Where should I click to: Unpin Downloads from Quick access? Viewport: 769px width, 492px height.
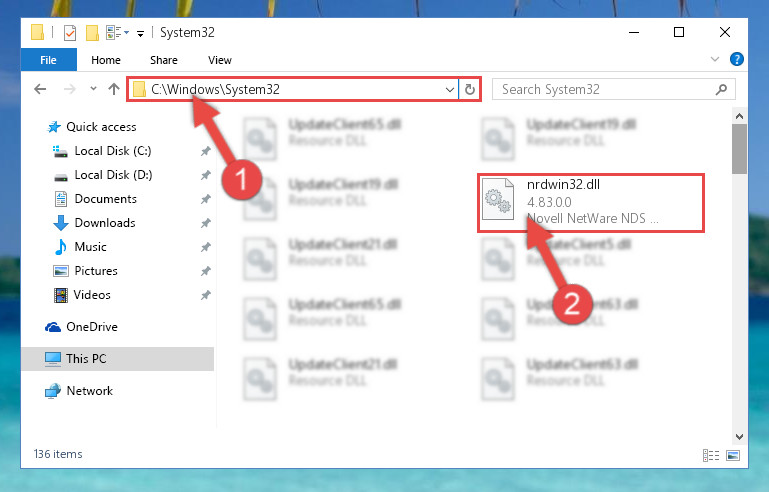point(205,223)
